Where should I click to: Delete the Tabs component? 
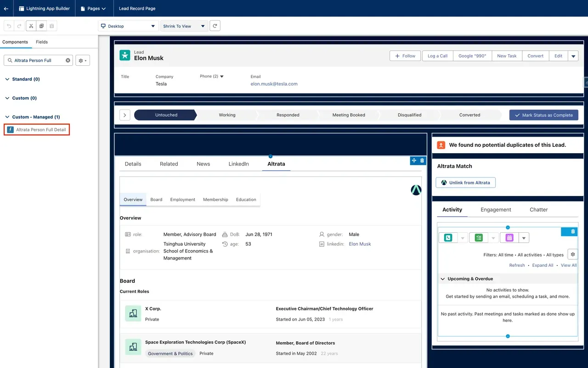point(422,161)
